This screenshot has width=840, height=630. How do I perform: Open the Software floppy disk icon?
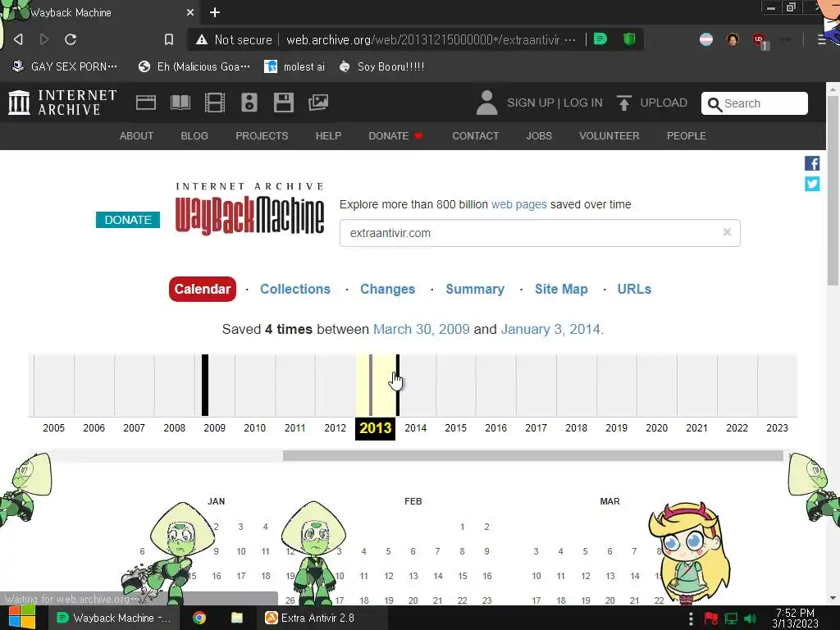283,103
